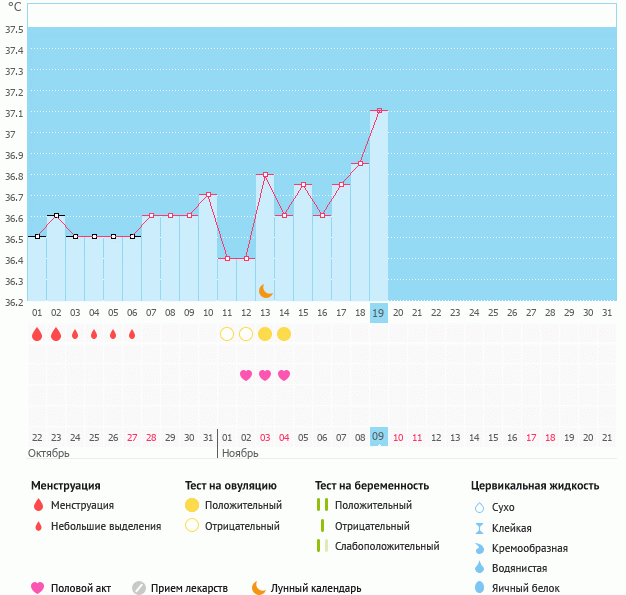Click the large menstruation drop under day 01
The height and width of the screenshot is (595, 626).
tap(37, 334)
